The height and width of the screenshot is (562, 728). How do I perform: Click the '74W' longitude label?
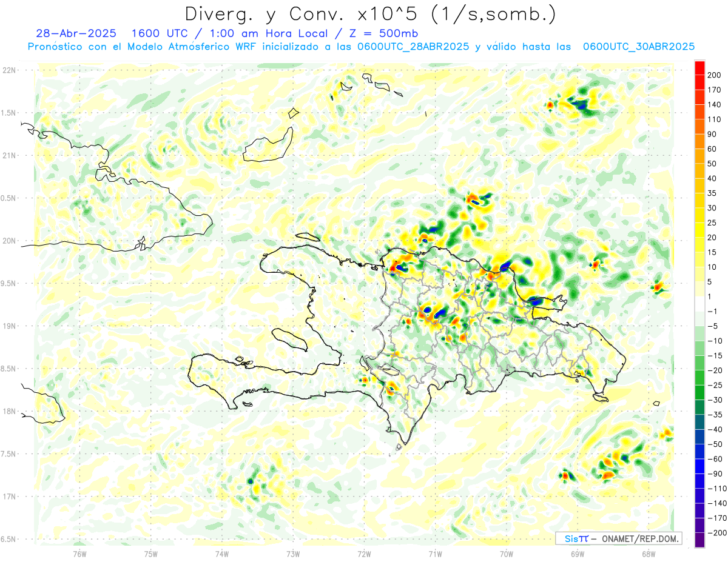coord(221,554)
